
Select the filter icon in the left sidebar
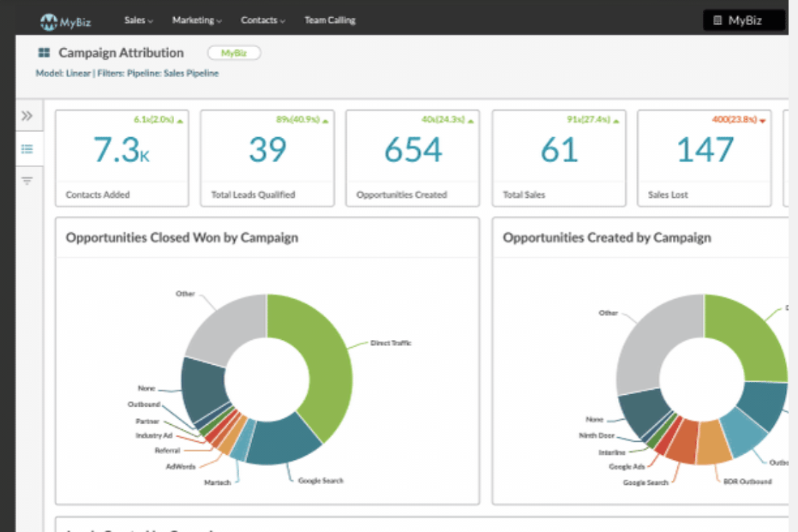pos(27,180)
